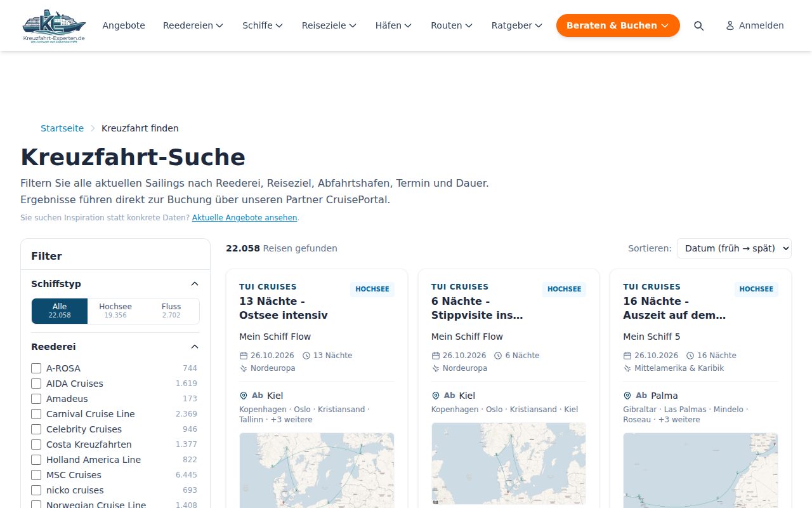This screenshot has width=812, height=508.
Task: Expand the Reedereien menu
Action: click(193, 25)
